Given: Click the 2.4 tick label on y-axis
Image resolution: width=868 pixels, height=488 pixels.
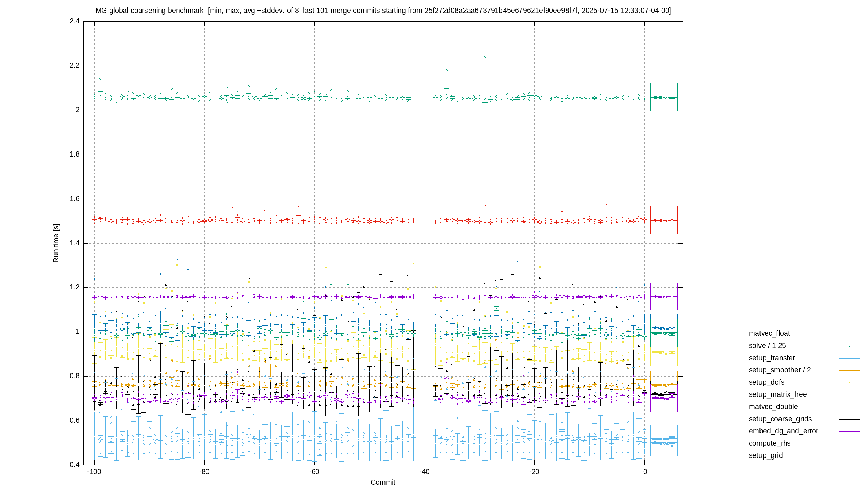Looking at the screenshot, I should (75, 21).
